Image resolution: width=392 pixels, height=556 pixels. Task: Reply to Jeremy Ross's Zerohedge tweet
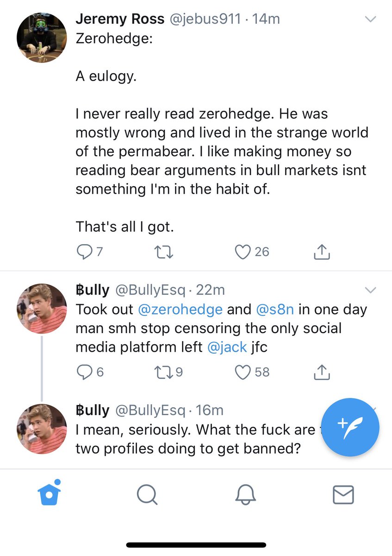coord(85,252)
